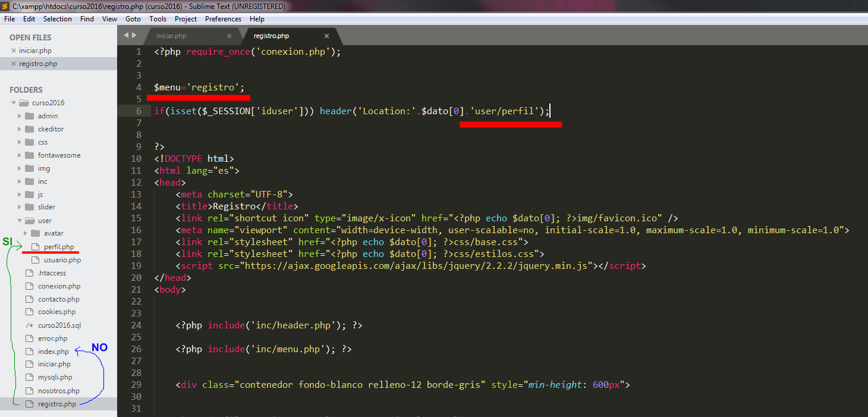This screenshot has height=417, width=868.
Task: Click the ckeditor folder icon
Action: (x=30, y=129)
